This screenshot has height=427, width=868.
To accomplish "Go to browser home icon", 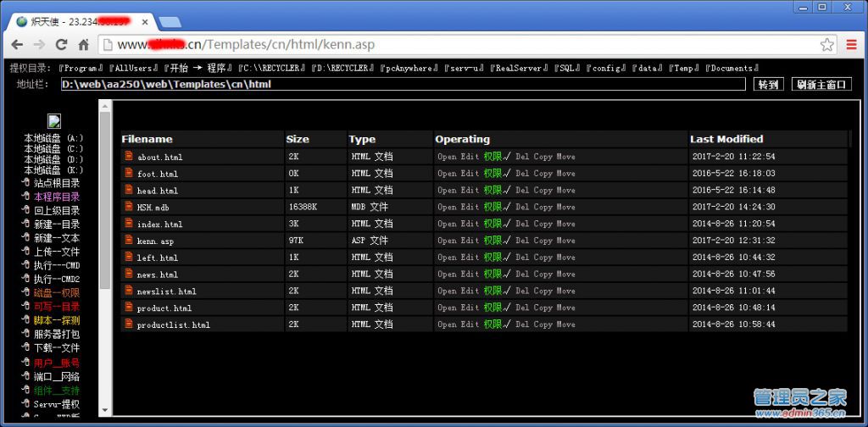I will (84, 45).
